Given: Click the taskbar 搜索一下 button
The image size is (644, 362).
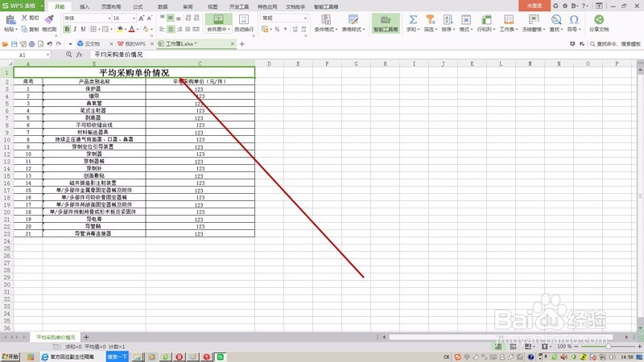Looking at the screenshot, I should pyautogui.click(x=118, y=357).
